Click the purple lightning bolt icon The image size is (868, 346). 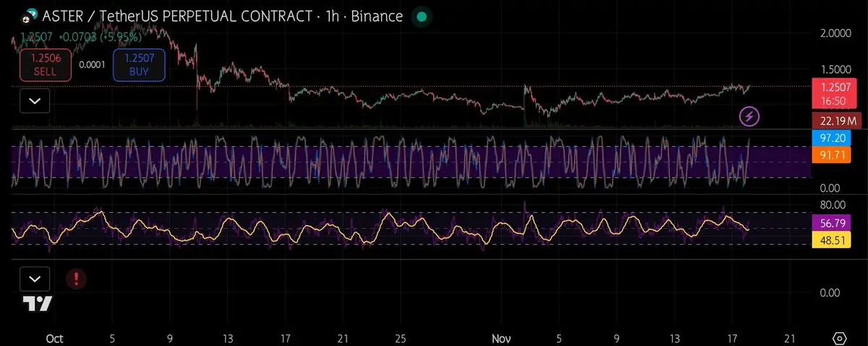coord(750,116)
